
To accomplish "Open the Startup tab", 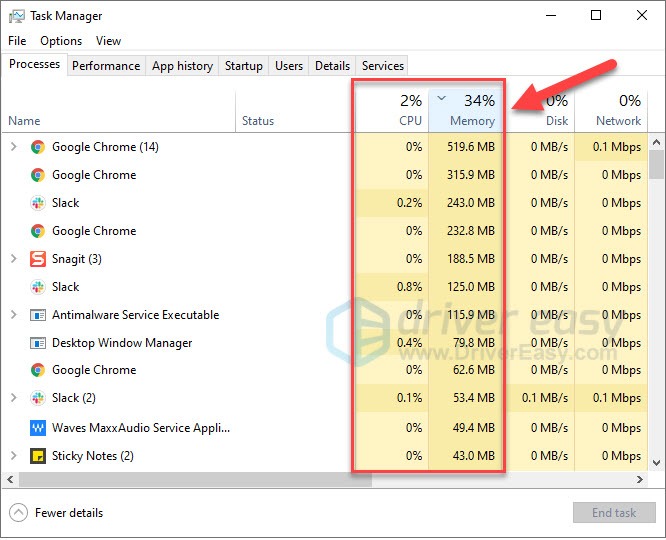I will pyautogui.click(x=243, y=66).
